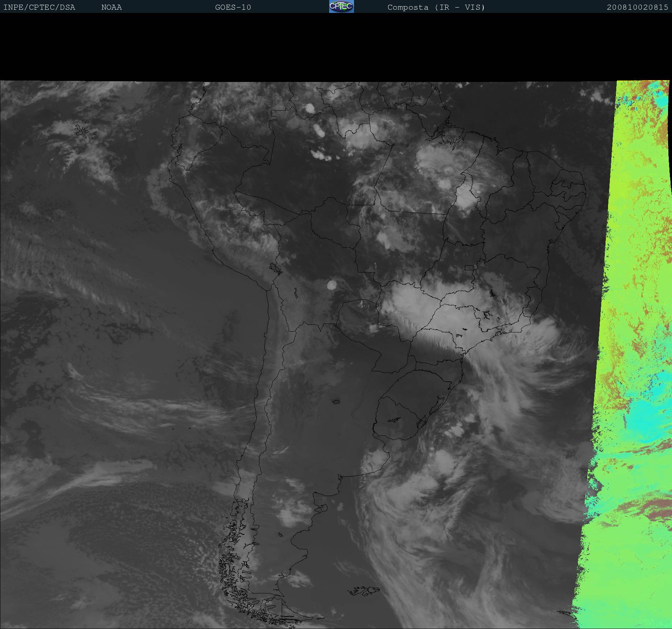Viewport: 672px width, 629px height.
Task: Select the Composta (IR - VIS) title
Action: pyautogui.click(x=436, y=8)
